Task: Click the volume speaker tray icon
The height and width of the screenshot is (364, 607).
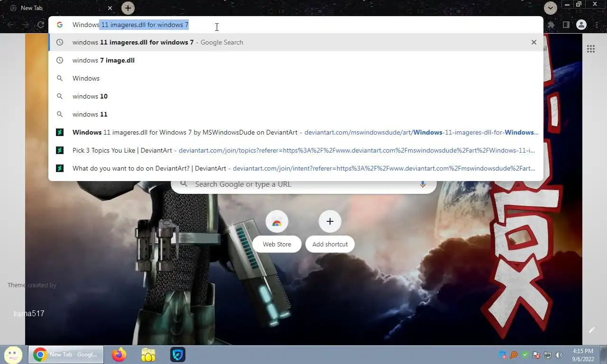Action: pyautogui.click(x=559, y=355)
